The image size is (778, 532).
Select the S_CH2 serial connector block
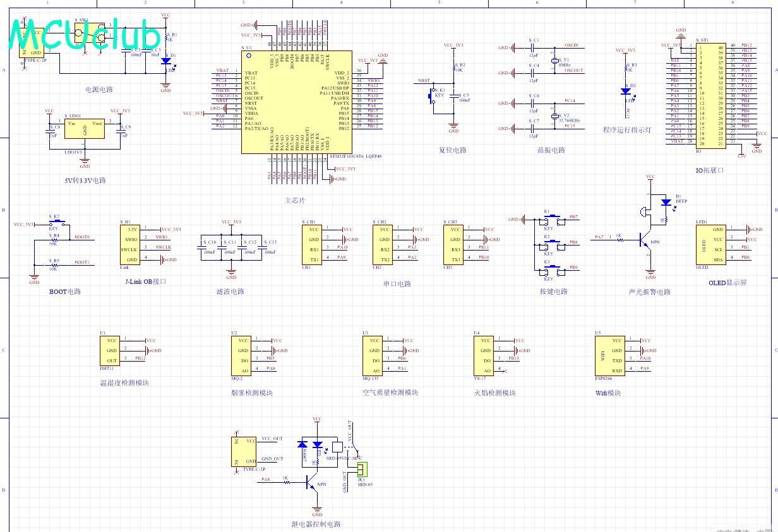click(384, 244)
